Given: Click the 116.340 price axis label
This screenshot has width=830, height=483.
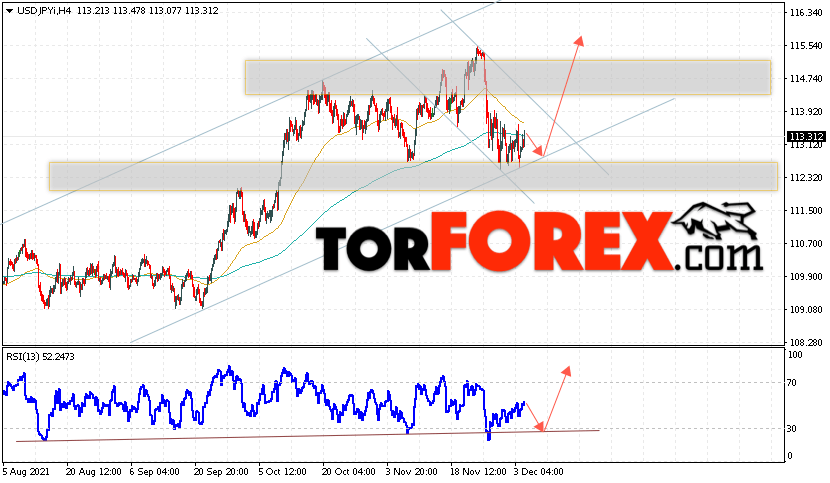Looking at the screenshot, I should click(x=806, y=12).
